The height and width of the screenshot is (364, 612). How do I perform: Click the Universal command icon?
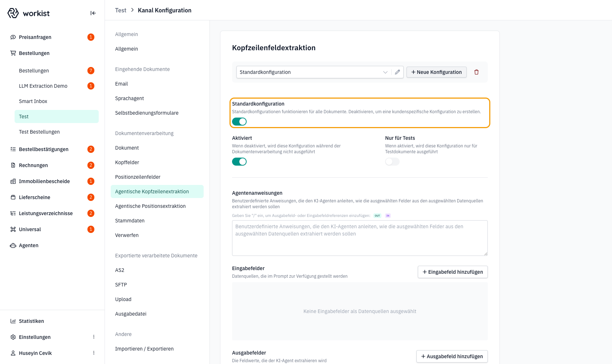click(13, 229)
